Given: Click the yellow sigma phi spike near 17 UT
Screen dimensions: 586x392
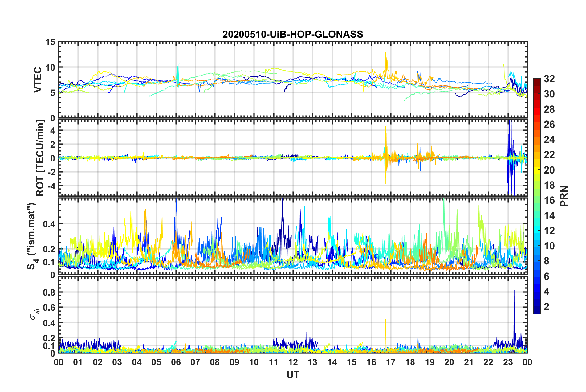Looking at the screenshot, I should [x=385, y=333].
